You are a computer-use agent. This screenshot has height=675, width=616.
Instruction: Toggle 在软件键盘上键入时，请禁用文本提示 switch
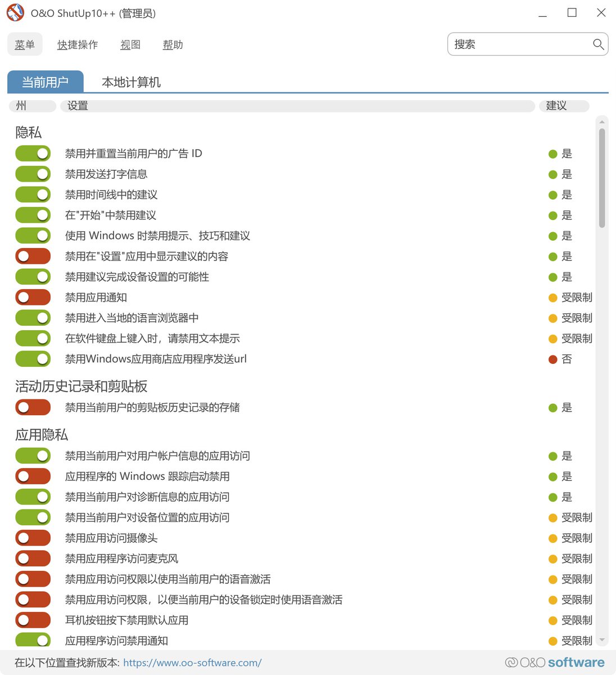[x=33, y=339]
